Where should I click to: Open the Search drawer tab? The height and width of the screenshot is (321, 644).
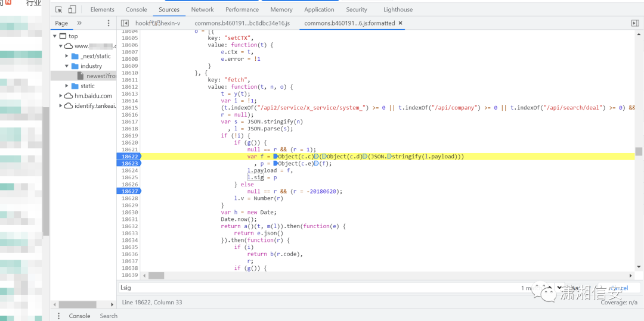pos(109,316)
